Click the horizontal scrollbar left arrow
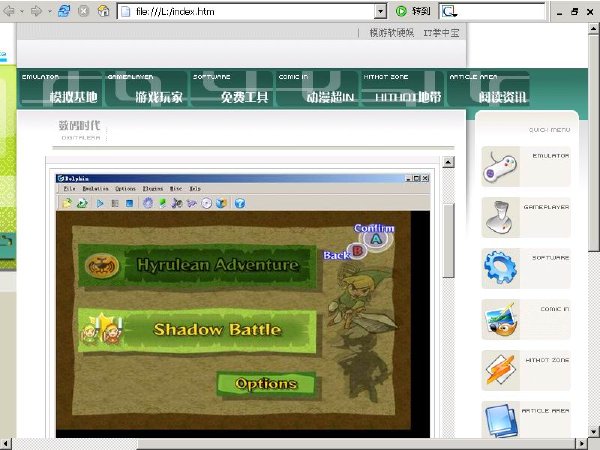 (5, 444)
